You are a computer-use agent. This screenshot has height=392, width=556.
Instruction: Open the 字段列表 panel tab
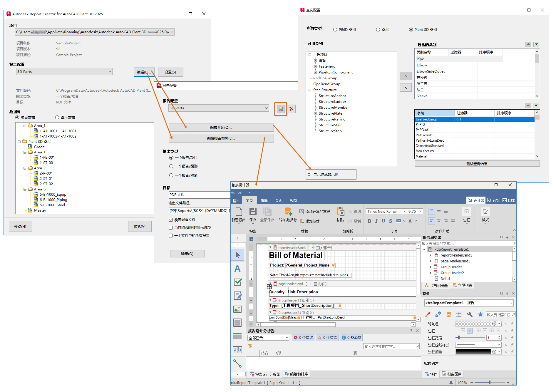click(x=462, y=286)
